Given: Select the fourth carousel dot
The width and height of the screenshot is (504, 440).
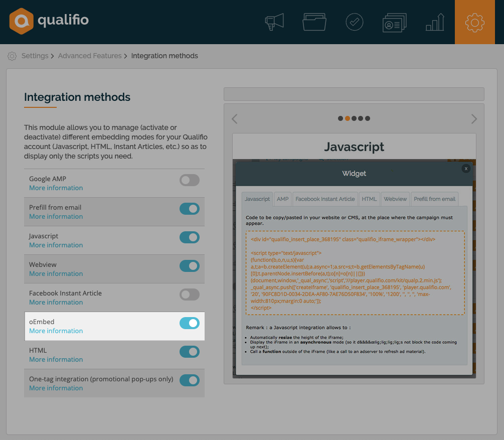Looking at the screenshot, I should point(361,118).
